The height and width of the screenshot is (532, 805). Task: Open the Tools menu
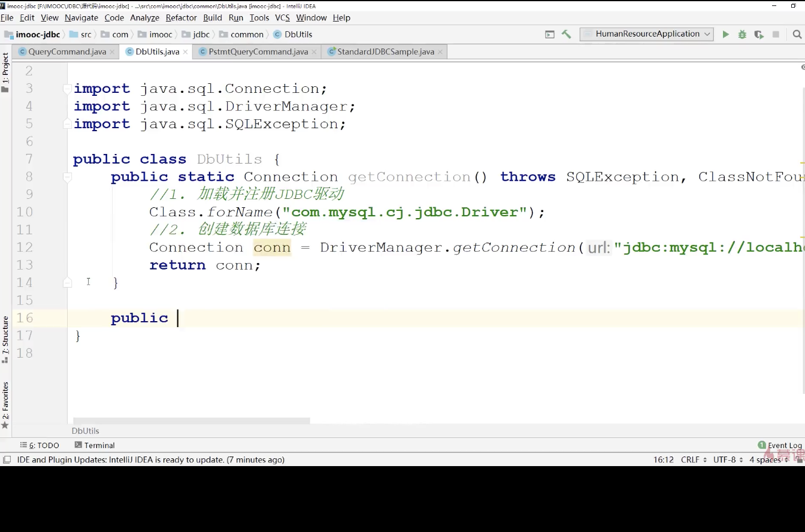coord(259,18)
